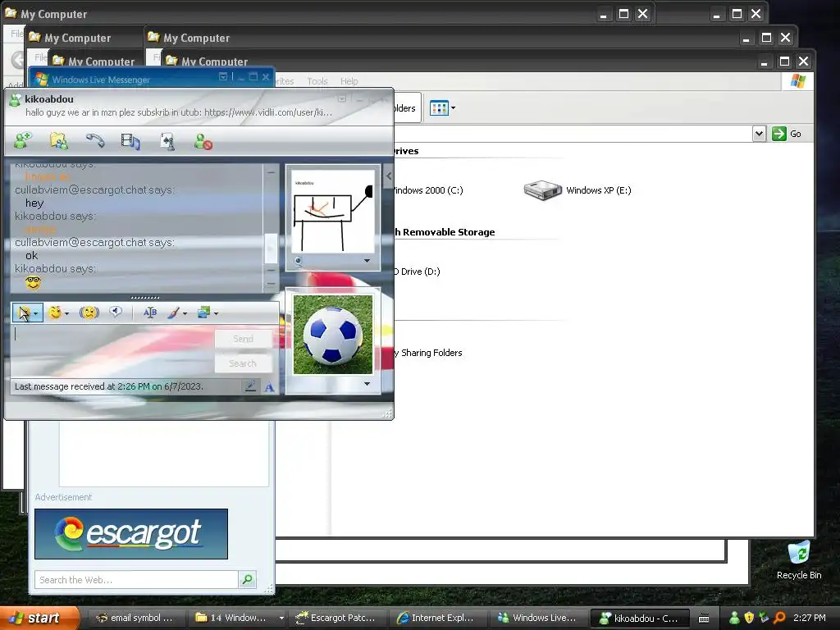Send a wink using the wink icon

pyautogui.click(x=89, y=313)
